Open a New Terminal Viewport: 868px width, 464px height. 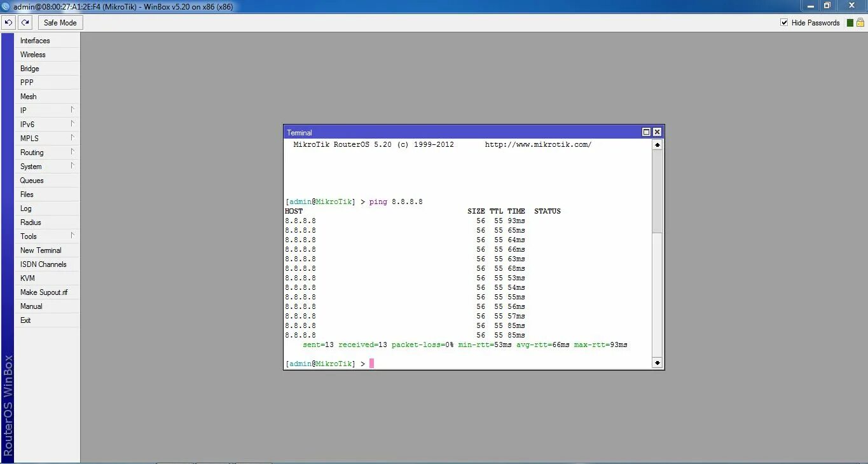47,250
